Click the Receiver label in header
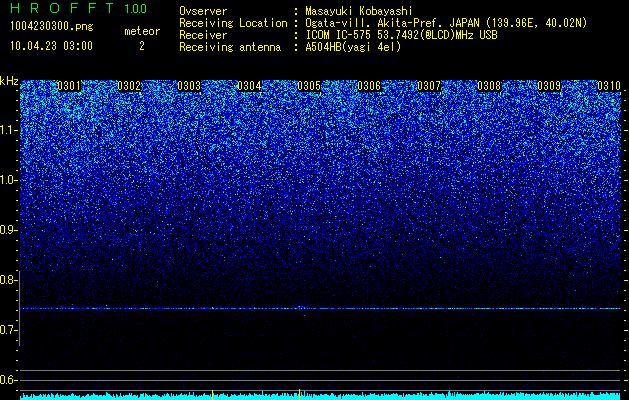 coord(203,35)
